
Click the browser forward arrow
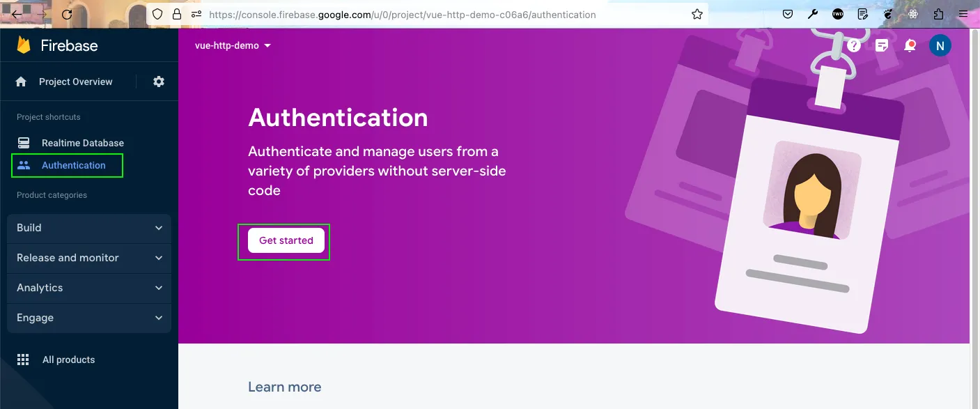(x=42, y=14)
